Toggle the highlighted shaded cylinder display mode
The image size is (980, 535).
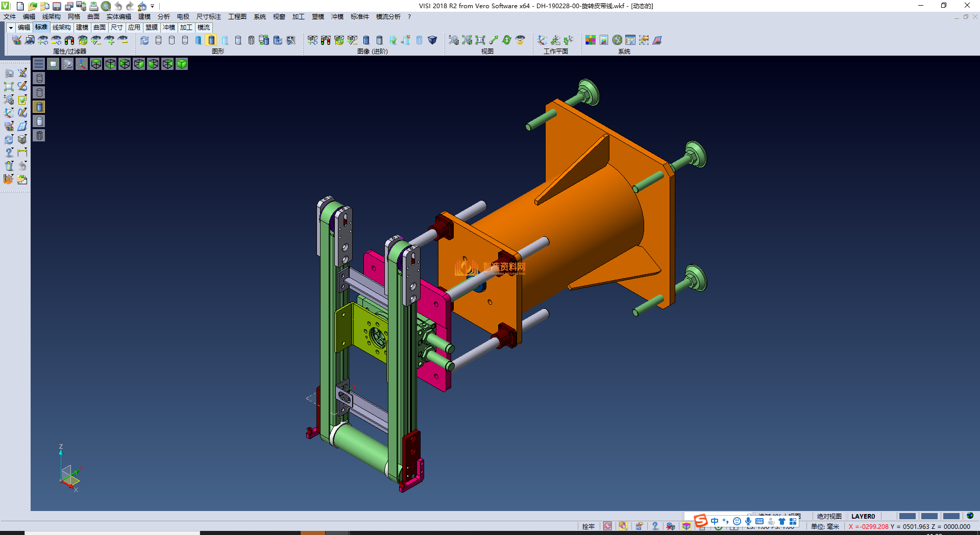(211, 40)
